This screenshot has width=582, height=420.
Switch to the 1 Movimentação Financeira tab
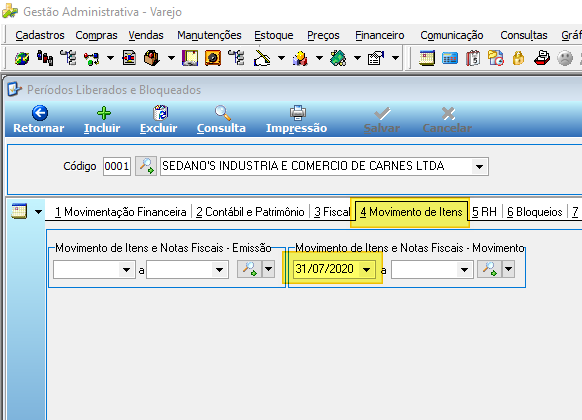(120, 212)
